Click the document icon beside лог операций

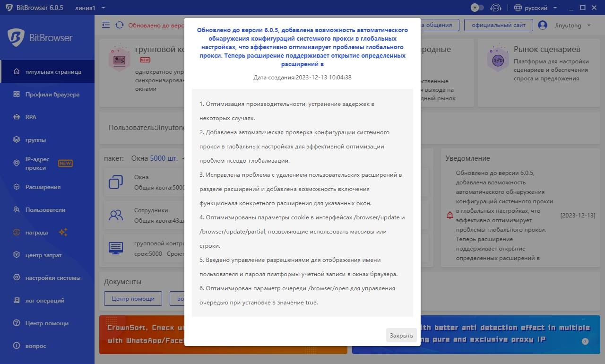click(x=17, y=301)
